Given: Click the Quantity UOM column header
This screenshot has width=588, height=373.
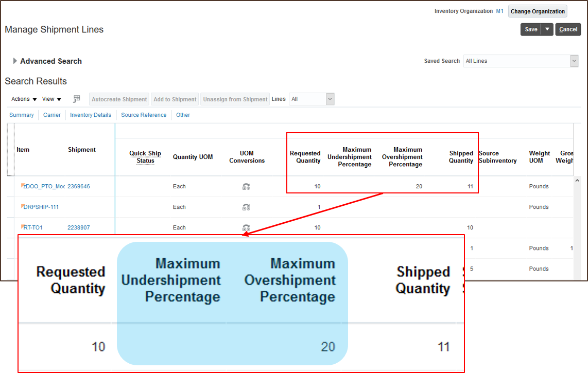Looking at the screenshot, I should tap(193, 157).
